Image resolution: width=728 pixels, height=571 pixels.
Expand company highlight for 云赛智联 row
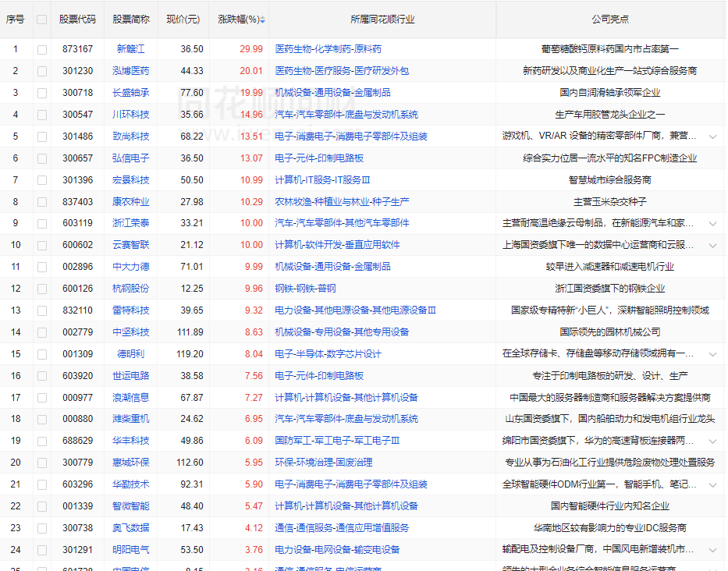point(712,245)
